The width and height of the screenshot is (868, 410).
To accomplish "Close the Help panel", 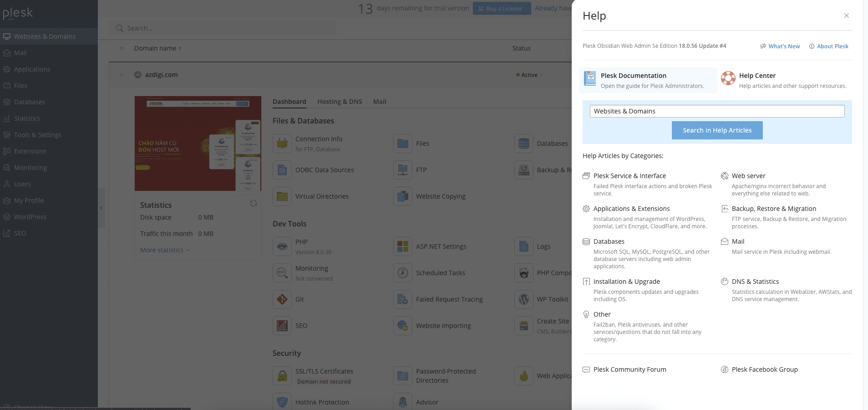I will [846, 15].
